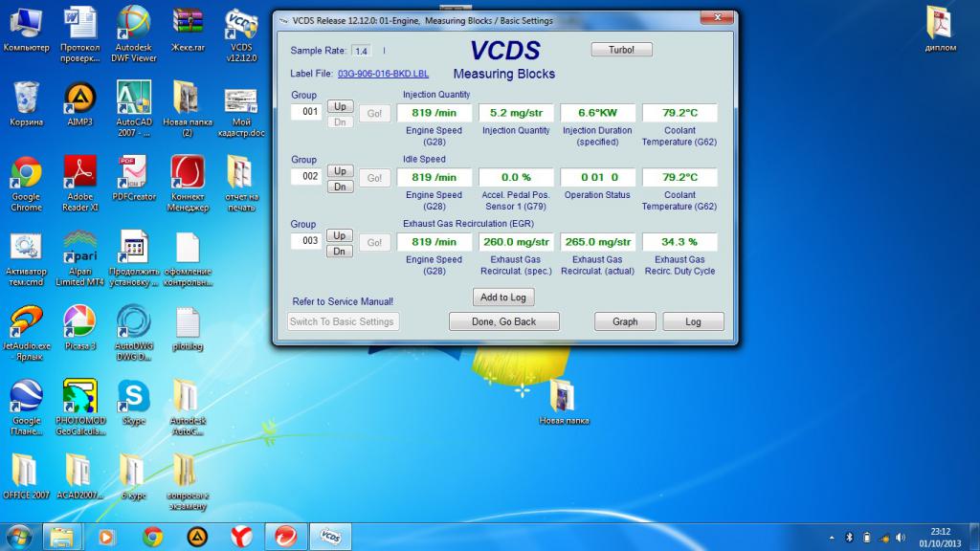Click the Sample Rate value 1.4

tap(361, 51)
